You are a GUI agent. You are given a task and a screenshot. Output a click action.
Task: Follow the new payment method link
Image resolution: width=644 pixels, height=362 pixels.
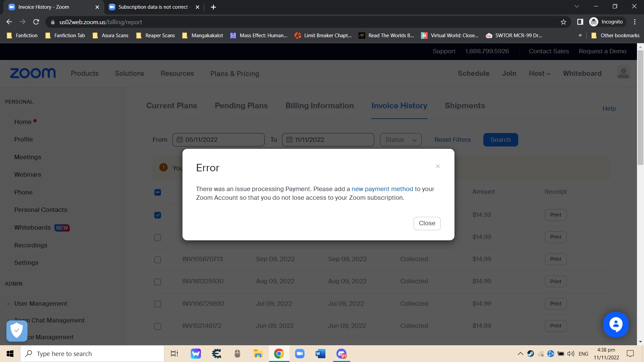tap(382, 189)
